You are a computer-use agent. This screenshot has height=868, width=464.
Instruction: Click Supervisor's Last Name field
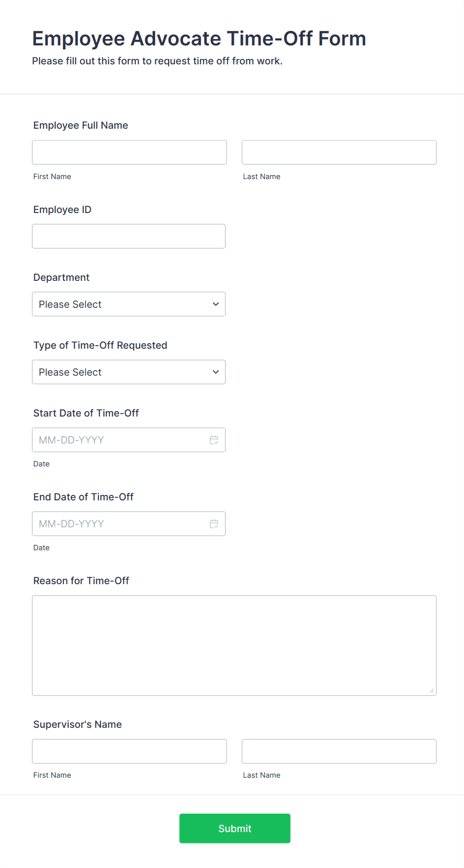click(339, 751)
